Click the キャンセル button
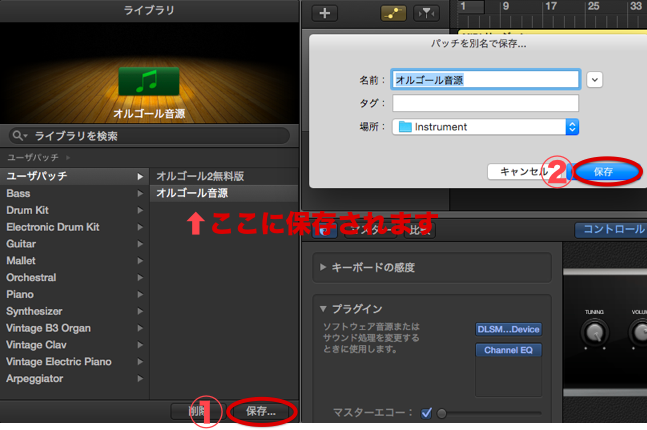 coord(524,171)
